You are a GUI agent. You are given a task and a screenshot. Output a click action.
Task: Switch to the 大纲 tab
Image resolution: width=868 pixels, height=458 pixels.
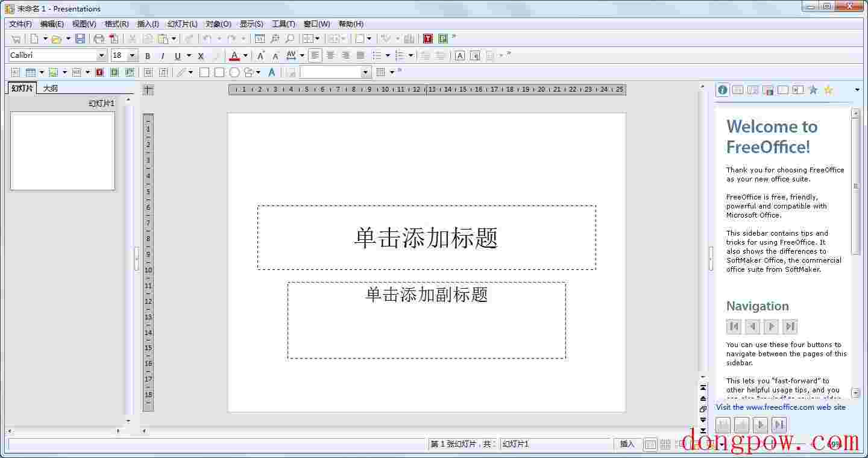coord(51,89)
